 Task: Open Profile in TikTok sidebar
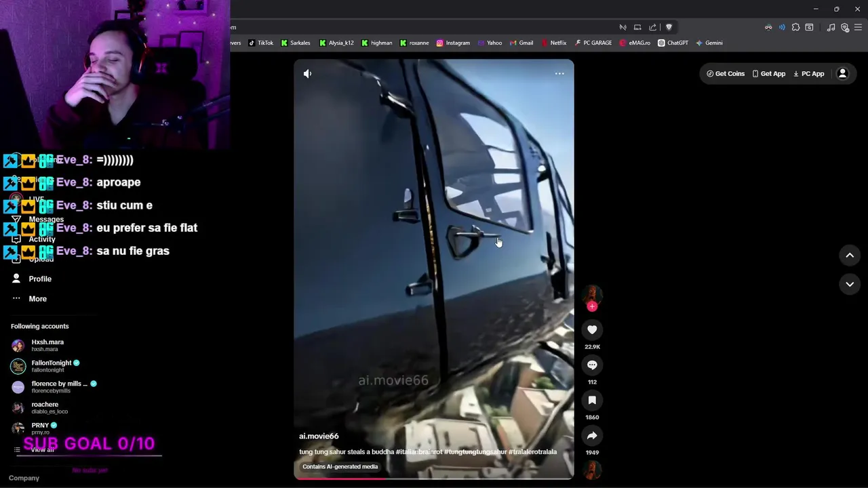32,279
